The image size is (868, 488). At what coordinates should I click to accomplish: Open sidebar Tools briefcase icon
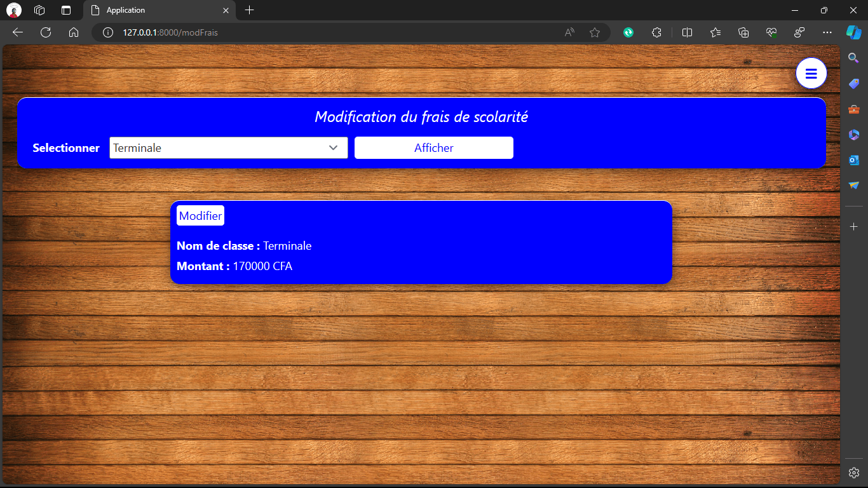point(854,109)
